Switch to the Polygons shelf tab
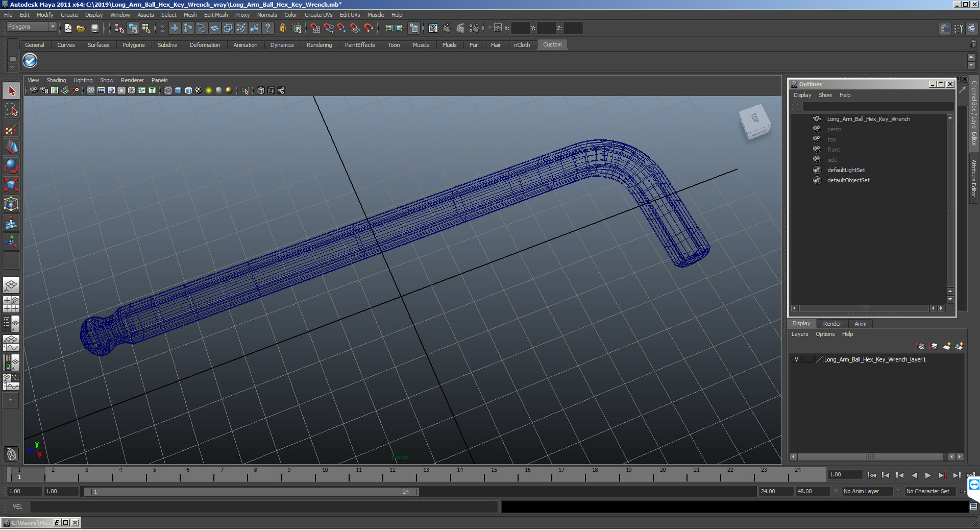980x531 pixels. coord(133,45)
